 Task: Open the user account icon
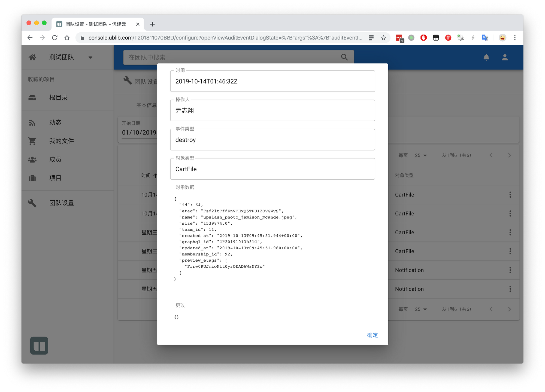coord(505,57)
